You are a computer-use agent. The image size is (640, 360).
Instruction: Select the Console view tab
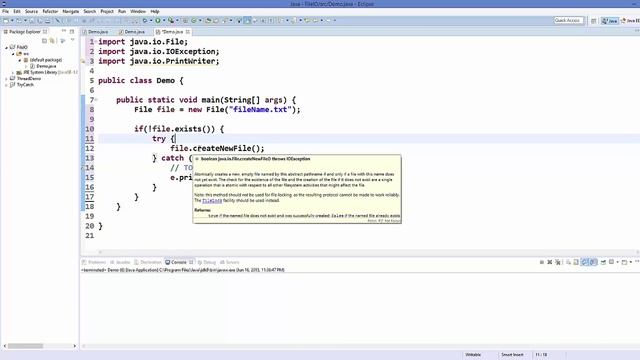[179, 262]
